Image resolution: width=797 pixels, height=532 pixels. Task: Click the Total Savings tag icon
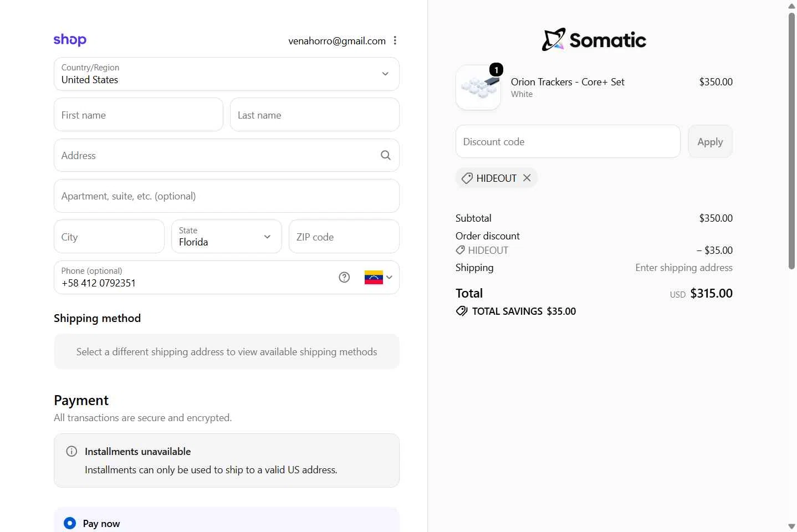click(462, 311)
